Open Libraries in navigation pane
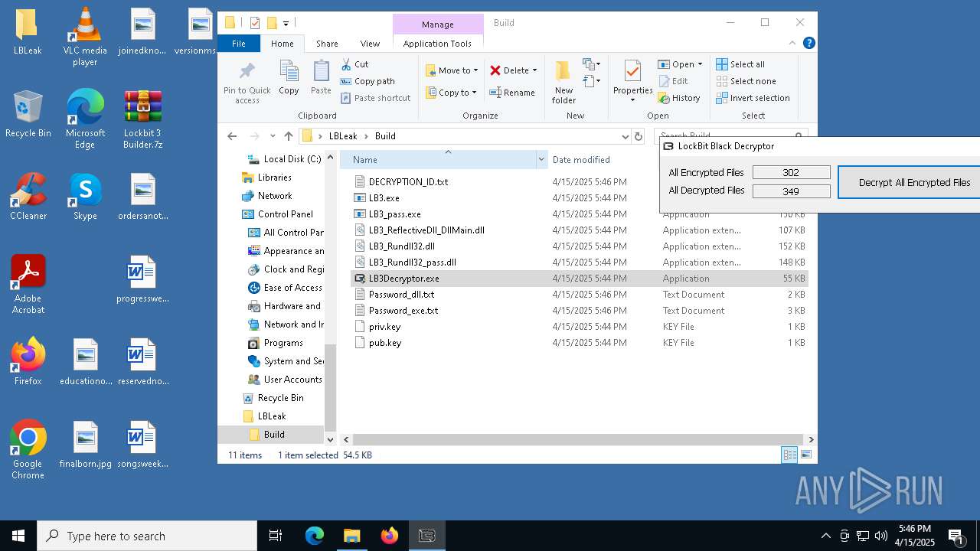Screen dimensions: 980x551 pos(274,178)
